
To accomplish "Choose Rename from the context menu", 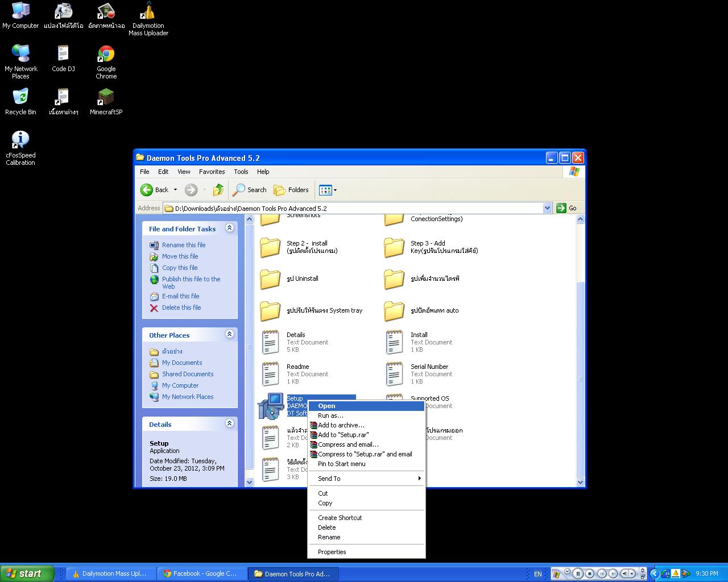I will click(367, 537).
